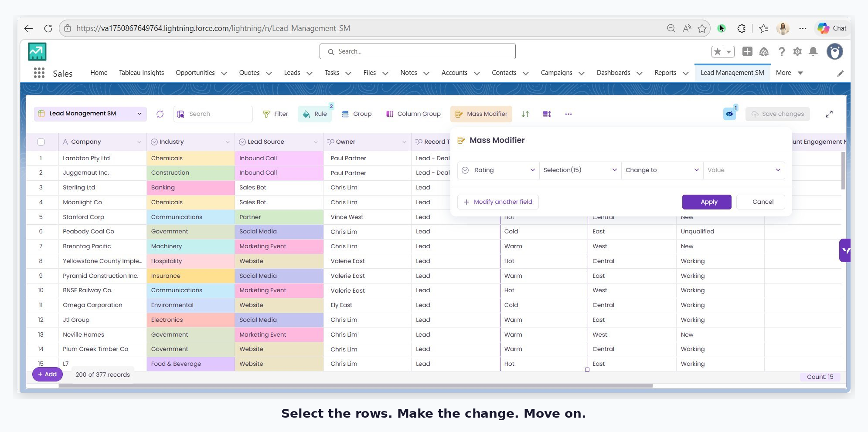Open the More navigation dropdown

coord(789,73)
